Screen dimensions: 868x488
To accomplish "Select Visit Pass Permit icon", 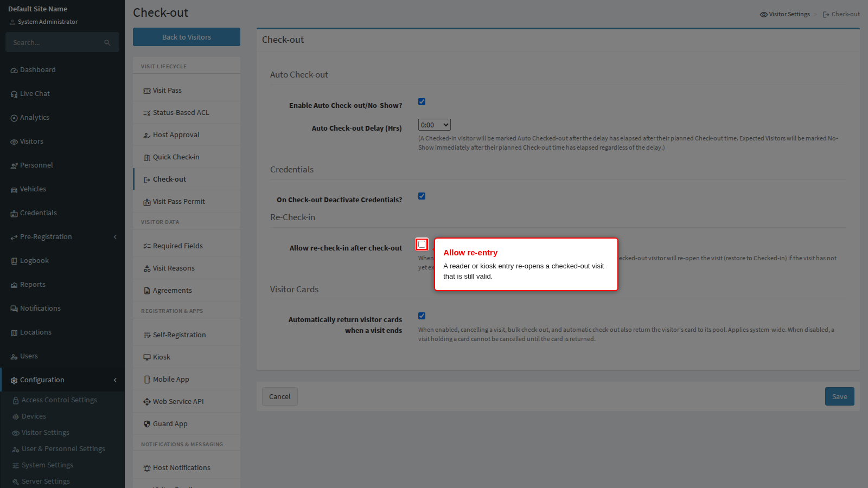I will [x=147, y=202].
